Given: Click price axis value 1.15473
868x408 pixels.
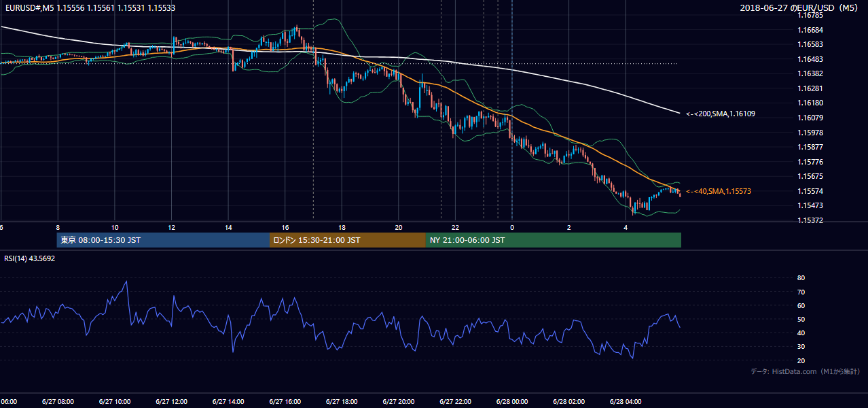Looking at the screenshot, I should tap(810, 205).
